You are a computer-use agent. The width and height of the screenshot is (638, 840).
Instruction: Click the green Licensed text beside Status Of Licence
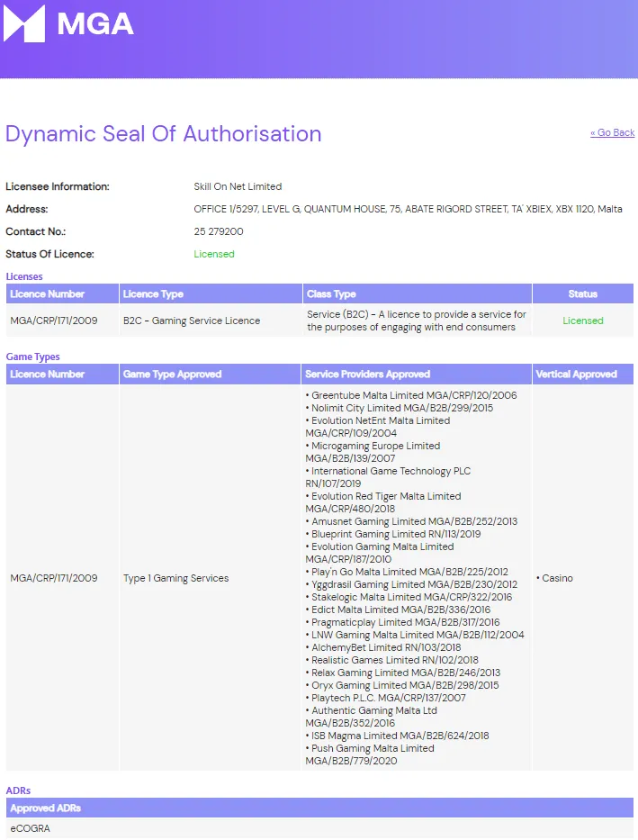click(214, 254)
